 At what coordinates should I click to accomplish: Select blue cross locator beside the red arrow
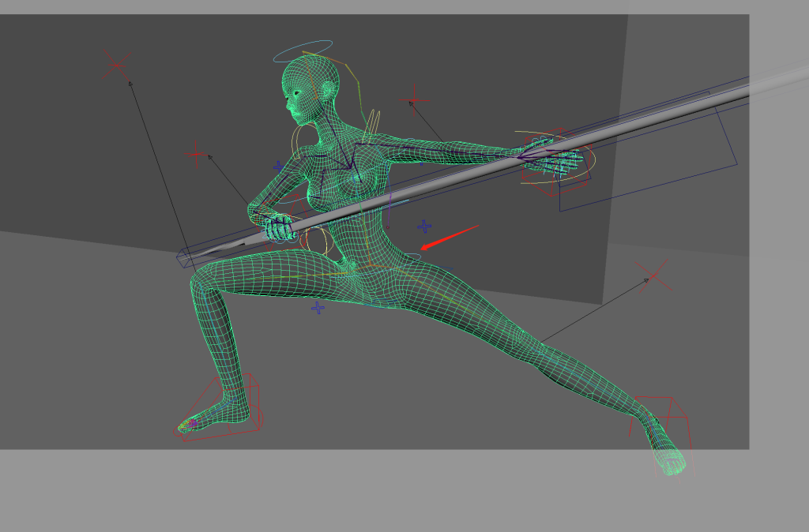point(424,227)
